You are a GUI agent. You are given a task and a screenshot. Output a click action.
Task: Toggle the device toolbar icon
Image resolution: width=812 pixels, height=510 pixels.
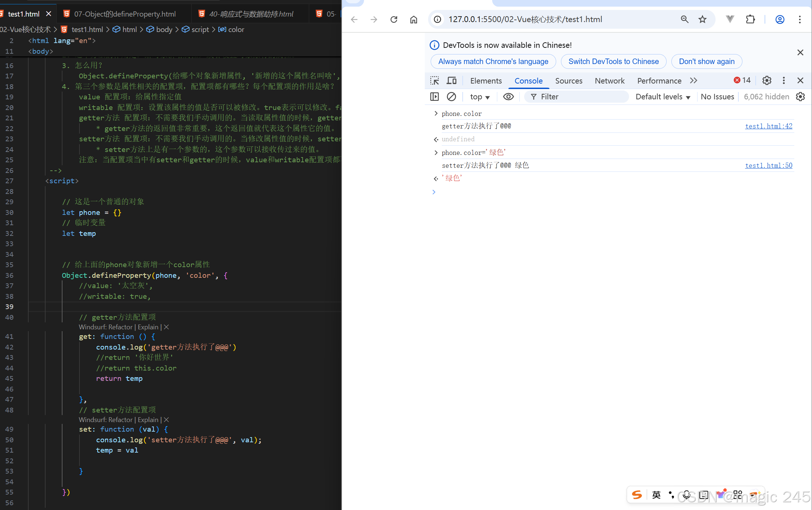[452, 81]
